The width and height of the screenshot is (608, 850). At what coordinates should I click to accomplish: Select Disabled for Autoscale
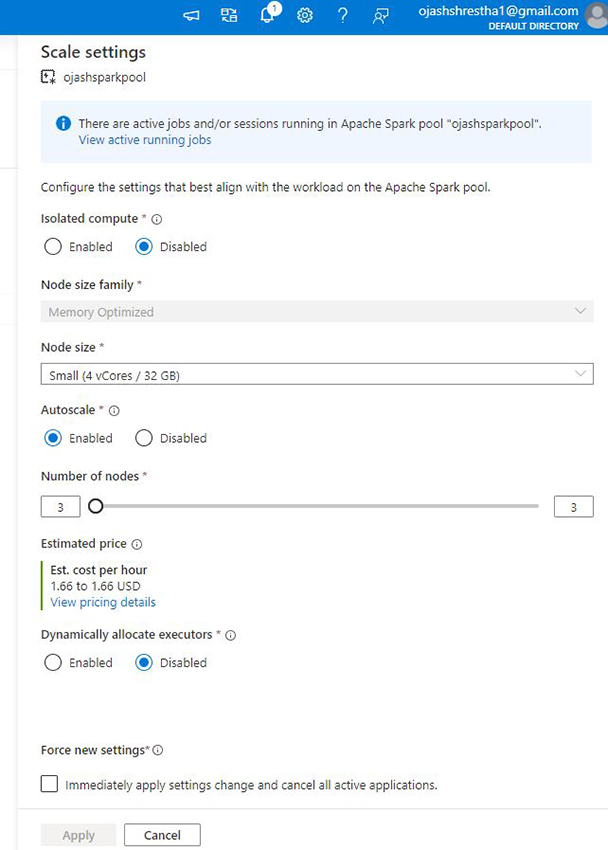(144, 438)
